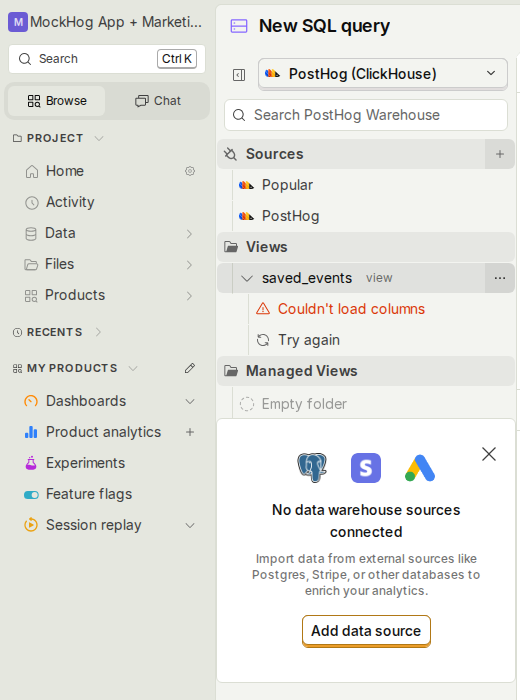Viewport: 520px width, 700px height.
Task: Expand the Data submenu arrow
Action: click(189, 233)
